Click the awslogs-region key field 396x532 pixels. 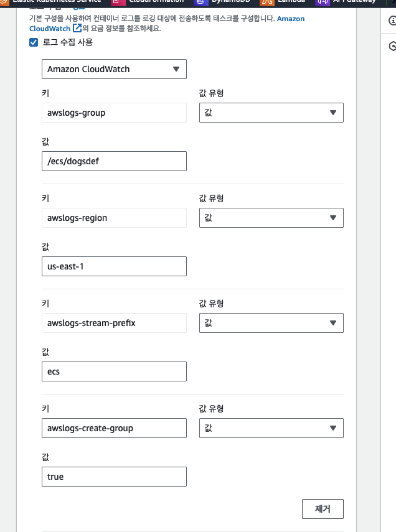click(114, 218)
